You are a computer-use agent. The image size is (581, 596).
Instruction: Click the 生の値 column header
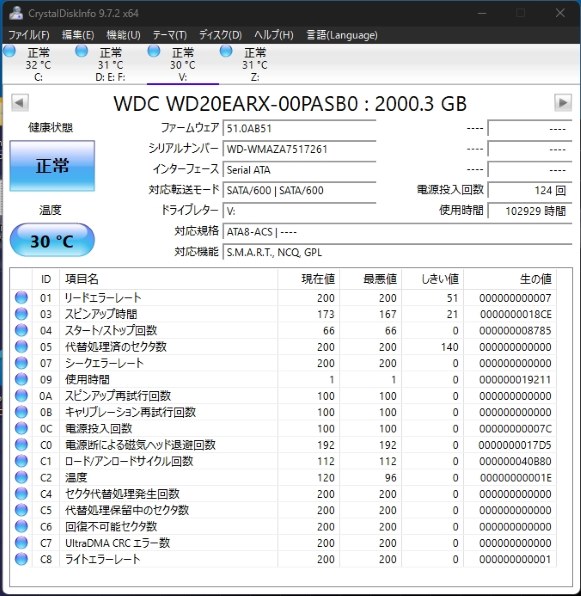pos(510,279)
